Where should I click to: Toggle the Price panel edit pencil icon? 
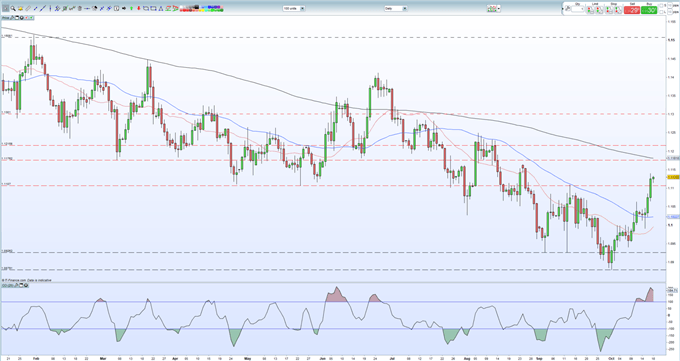tap(12, 18)
